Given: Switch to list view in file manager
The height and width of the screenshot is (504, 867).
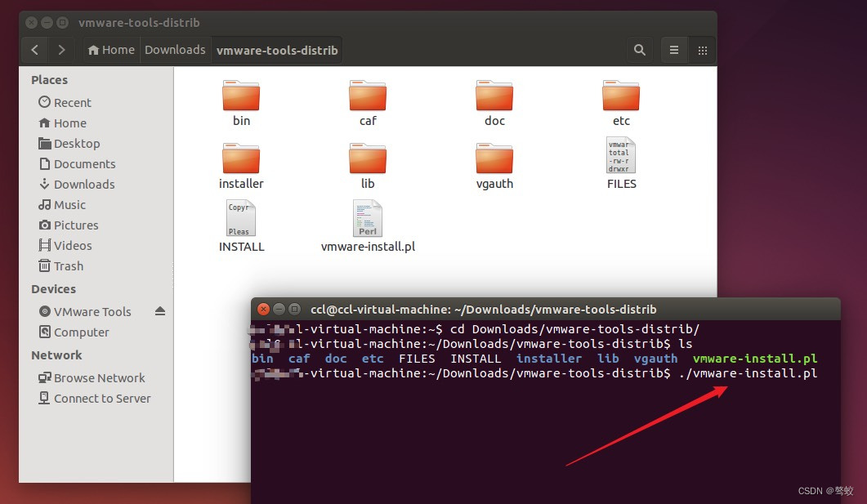Looking at the screenshot, I should pyautogui.click(x=674, y=51).
